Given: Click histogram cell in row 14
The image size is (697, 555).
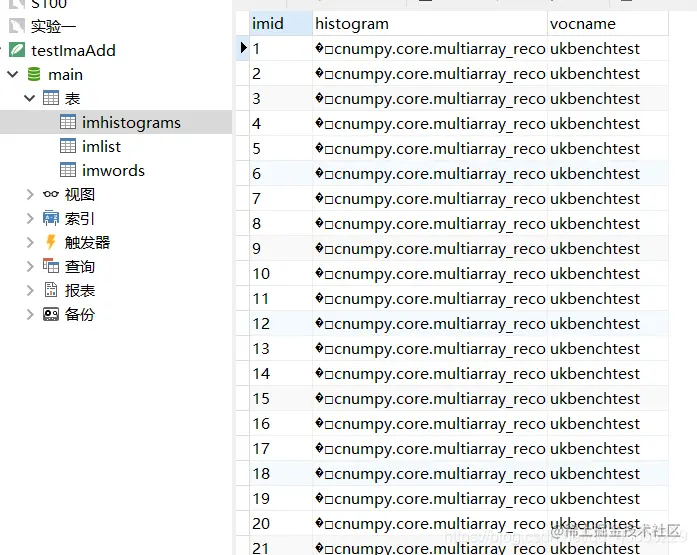Looking at the screenshot, I should (430, 373).
